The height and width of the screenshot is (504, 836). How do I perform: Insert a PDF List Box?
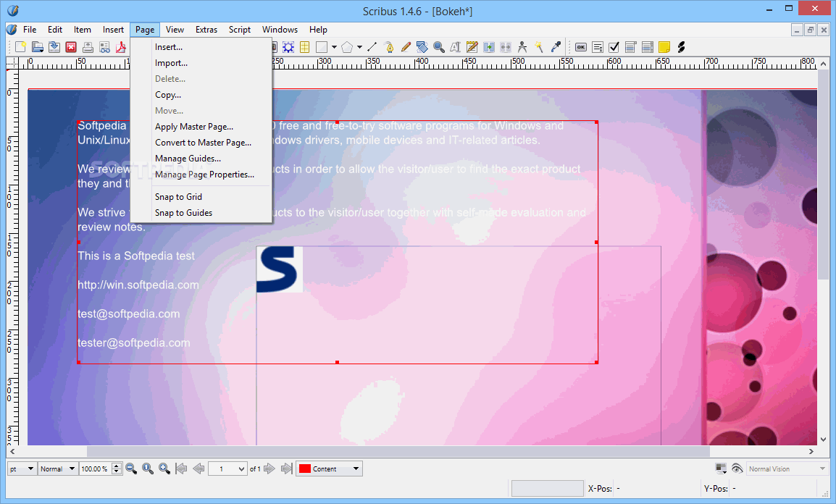click(x=647, y=47)
